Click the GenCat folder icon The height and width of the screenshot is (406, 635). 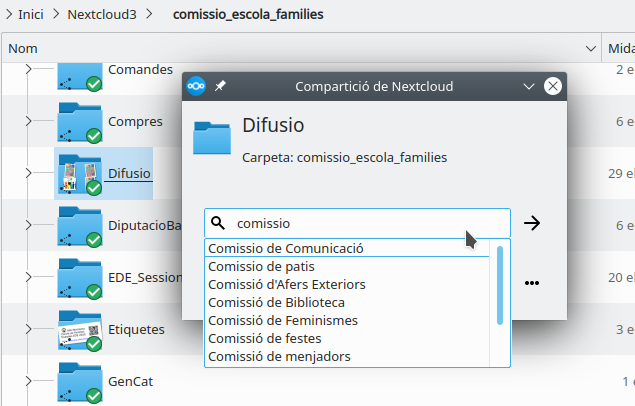point(80,382)
